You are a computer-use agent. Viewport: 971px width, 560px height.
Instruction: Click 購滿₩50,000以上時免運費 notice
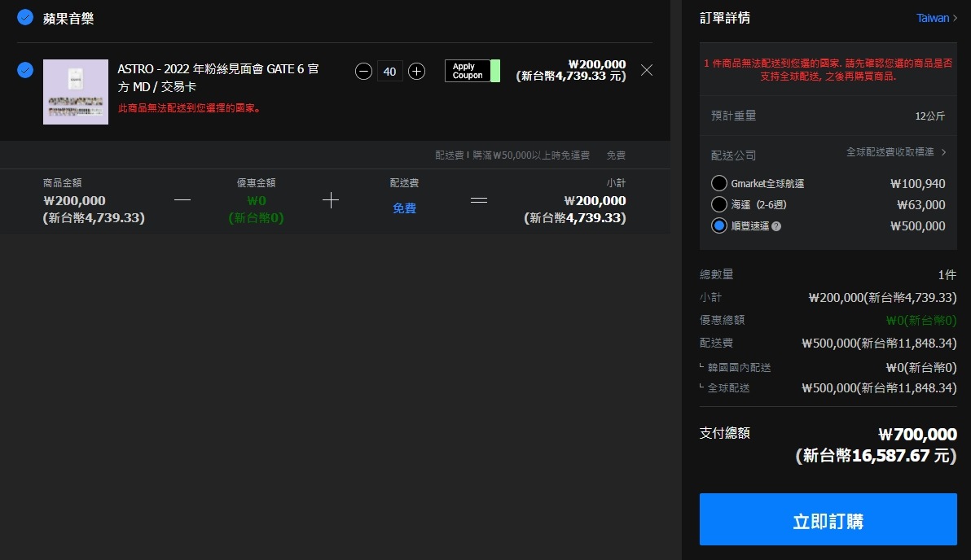coord(531,155)
